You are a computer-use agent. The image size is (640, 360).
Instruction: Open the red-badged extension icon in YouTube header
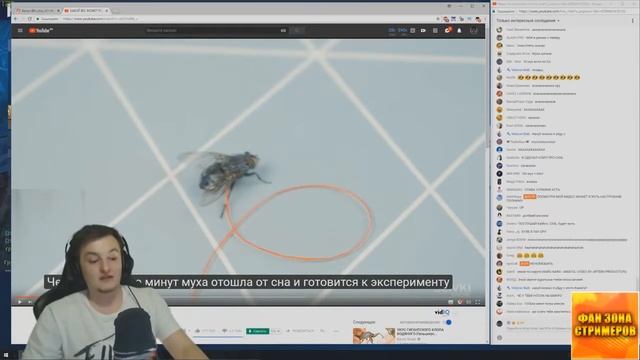(447, 30)
